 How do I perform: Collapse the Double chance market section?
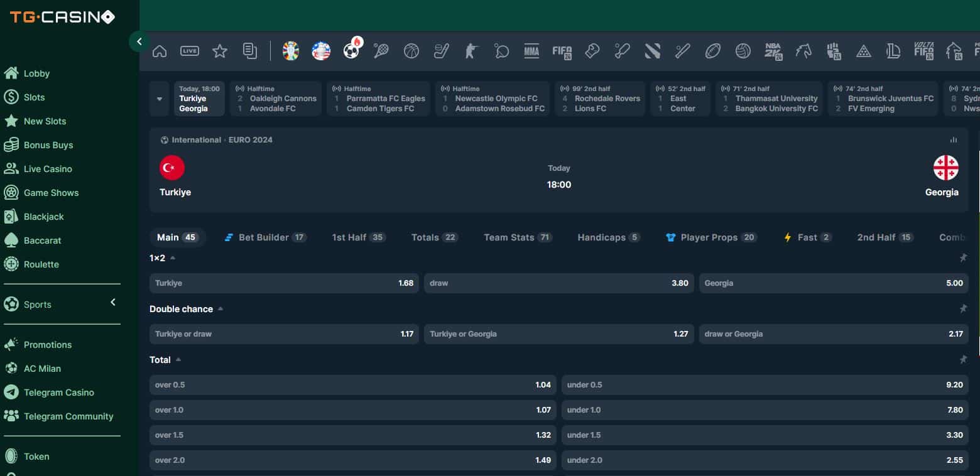(220, 308)
